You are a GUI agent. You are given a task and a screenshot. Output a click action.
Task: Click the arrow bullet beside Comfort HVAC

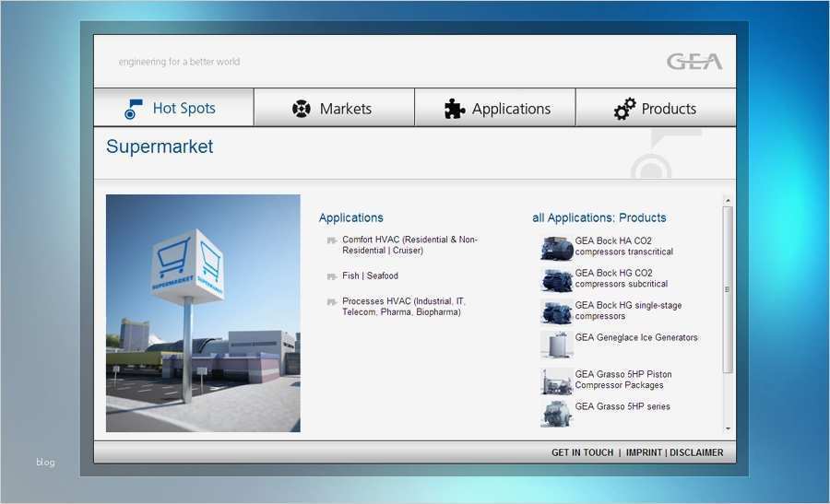332,240
